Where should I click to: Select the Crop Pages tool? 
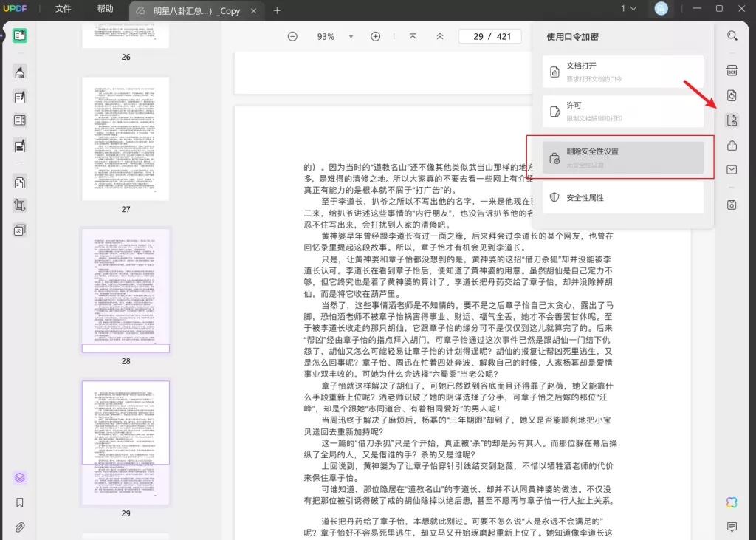[20, 205]
